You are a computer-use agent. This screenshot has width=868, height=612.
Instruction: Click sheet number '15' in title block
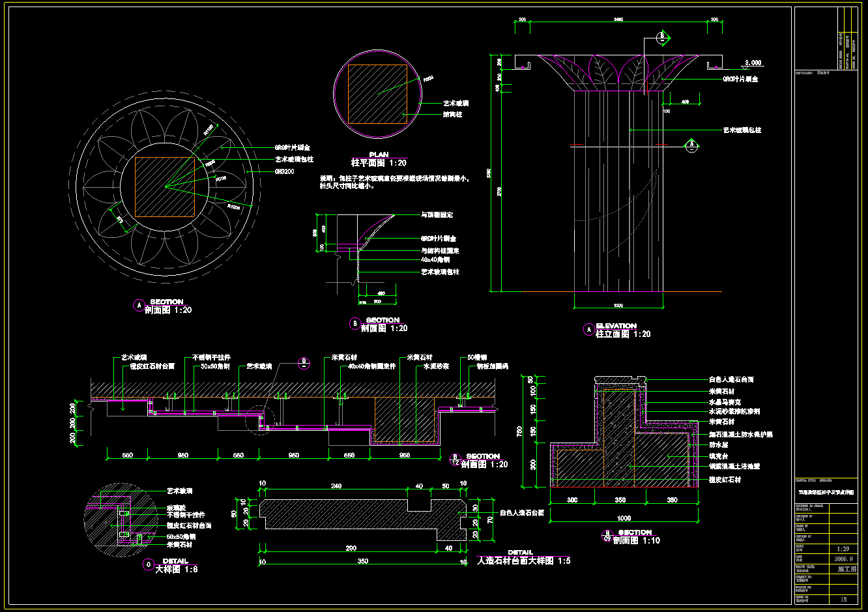click(x=843, y=599)
